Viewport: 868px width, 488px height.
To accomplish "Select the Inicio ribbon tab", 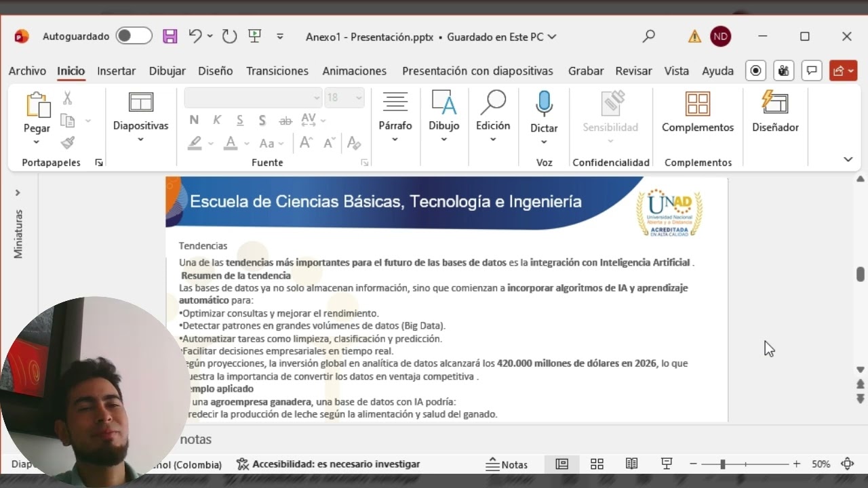I will (71, 70).
